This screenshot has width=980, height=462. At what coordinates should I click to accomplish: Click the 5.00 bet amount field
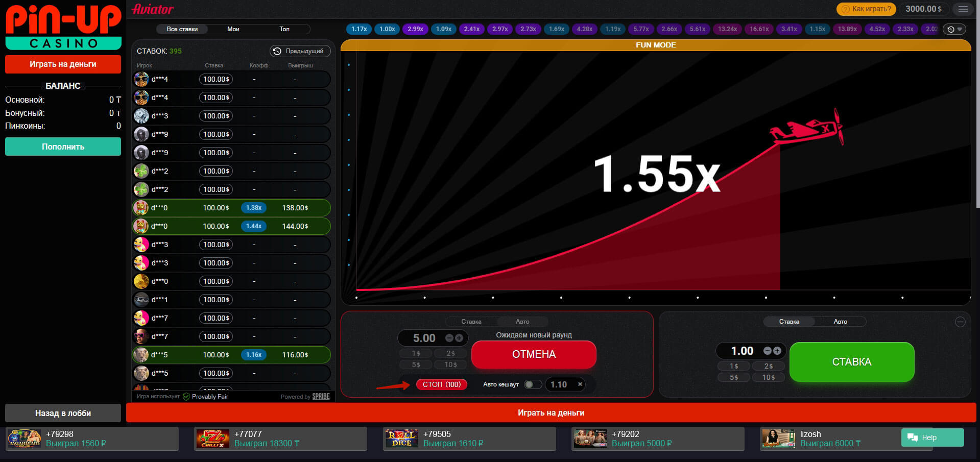424,338
